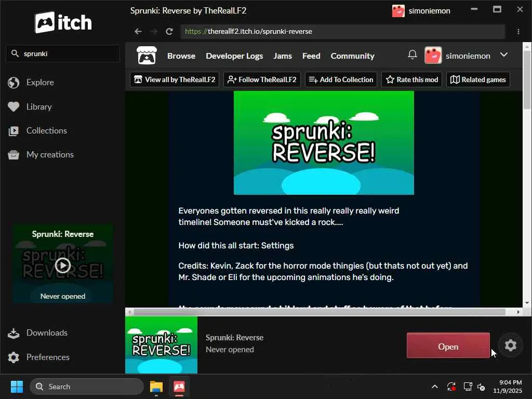Focus the URL address bar

tap(343, 32)
